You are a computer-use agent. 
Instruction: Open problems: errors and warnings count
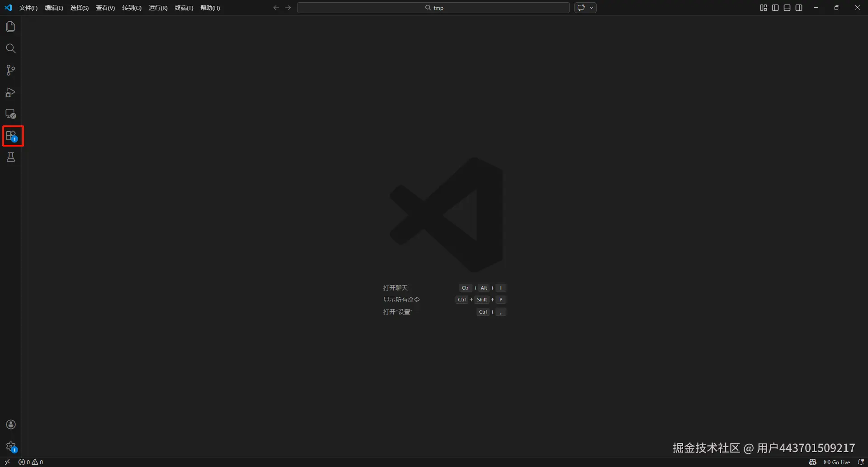pyautogui.click(x=31, y=462)
